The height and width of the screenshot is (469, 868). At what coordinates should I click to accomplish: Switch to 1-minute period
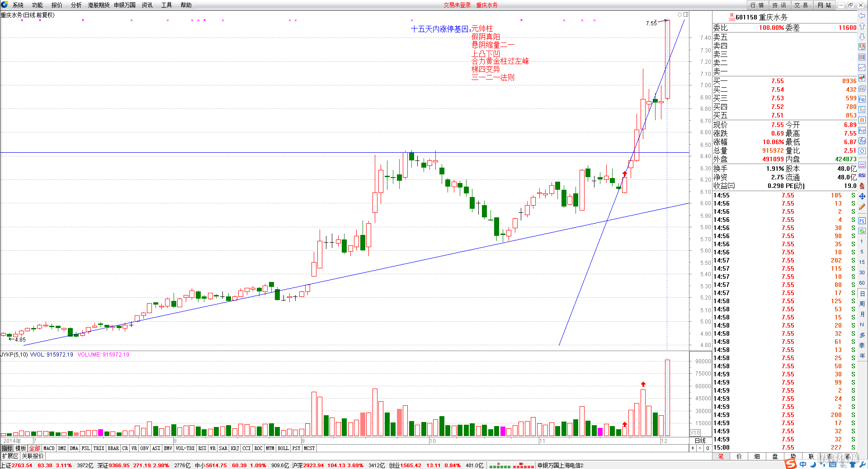(862, 241)
